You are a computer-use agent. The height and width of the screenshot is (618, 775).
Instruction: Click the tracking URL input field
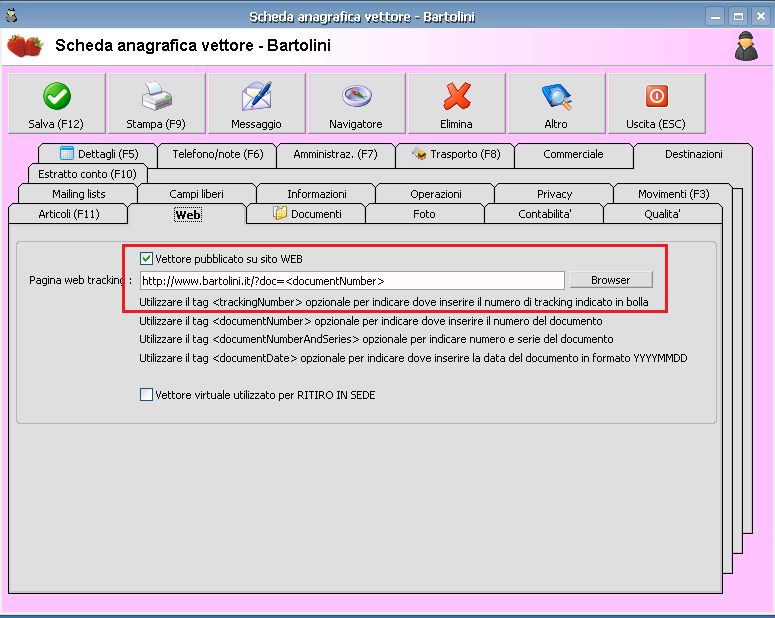(352, 280)
